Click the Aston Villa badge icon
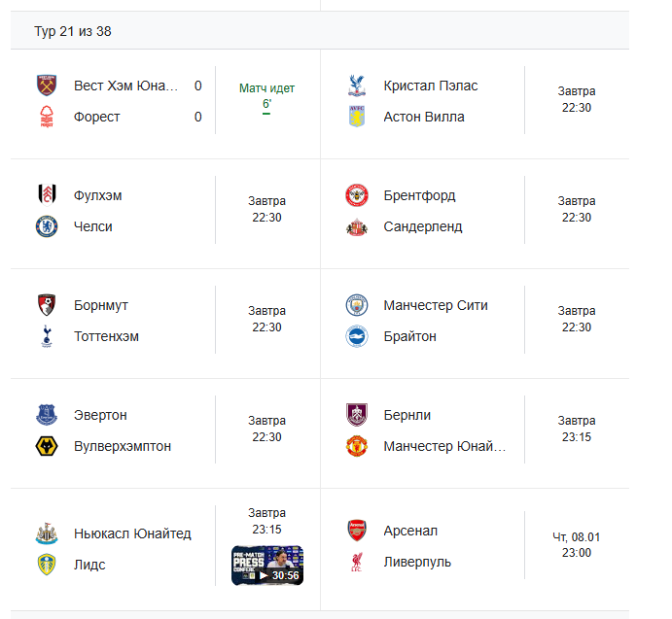Viewport: 672px width, 619px height. [357, 117]
